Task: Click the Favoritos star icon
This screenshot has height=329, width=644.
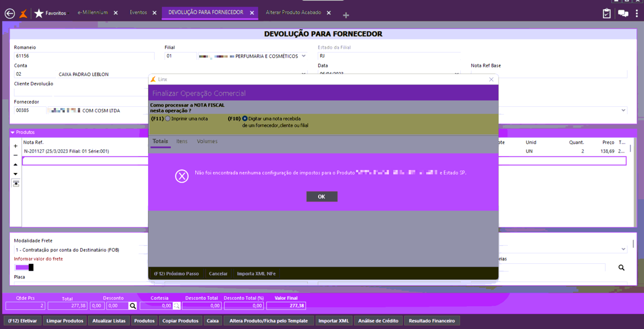Action: [x=38, y=14]
